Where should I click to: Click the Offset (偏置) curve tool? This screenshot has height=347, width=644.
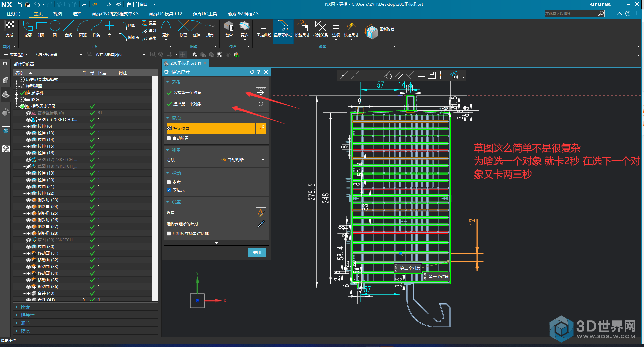pos(149,23)
